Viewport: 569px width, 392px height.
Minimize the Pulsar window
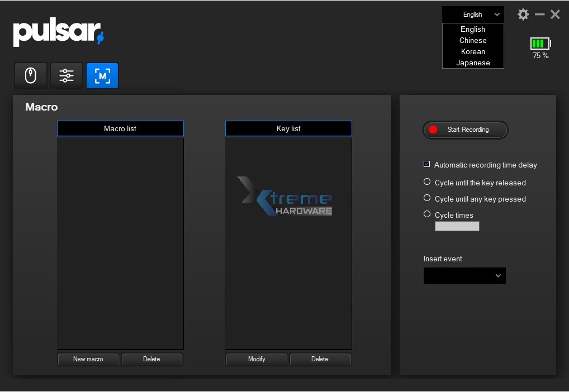pyautogui.click(x=539, y=15)
